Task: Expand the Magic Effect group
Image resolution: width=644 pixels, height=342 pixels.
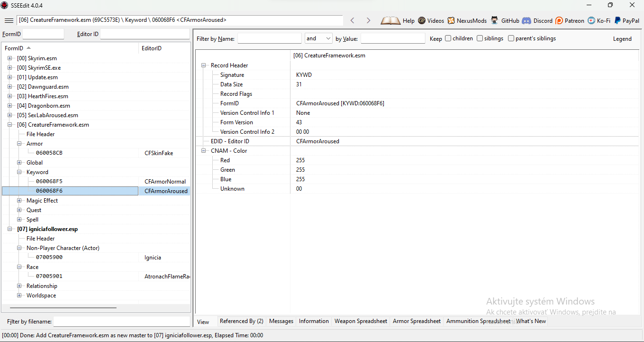Action: tap(19, 201)
